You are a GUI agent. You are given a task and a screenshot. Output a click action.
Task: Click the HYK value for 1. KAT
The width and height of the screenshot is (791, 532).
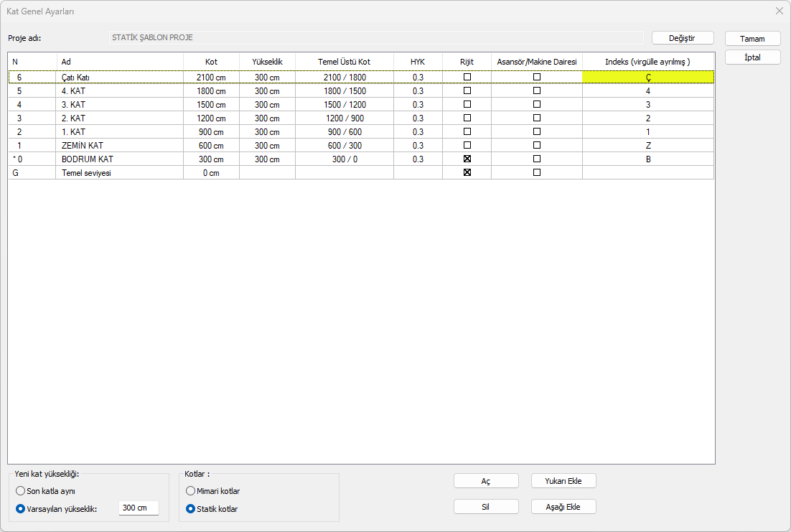(418, 131)
